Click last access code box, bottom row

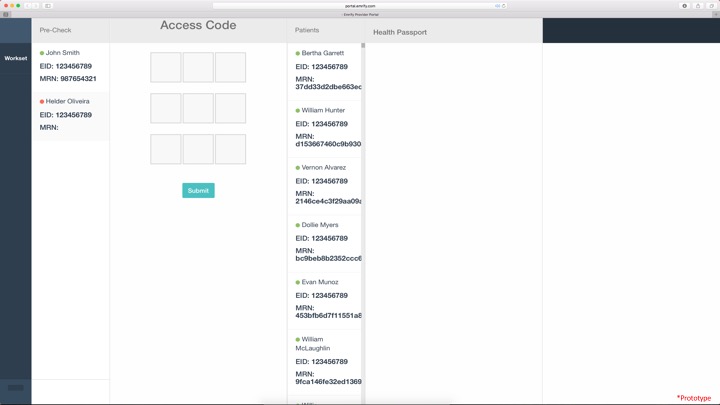click(x=231, y=149)
